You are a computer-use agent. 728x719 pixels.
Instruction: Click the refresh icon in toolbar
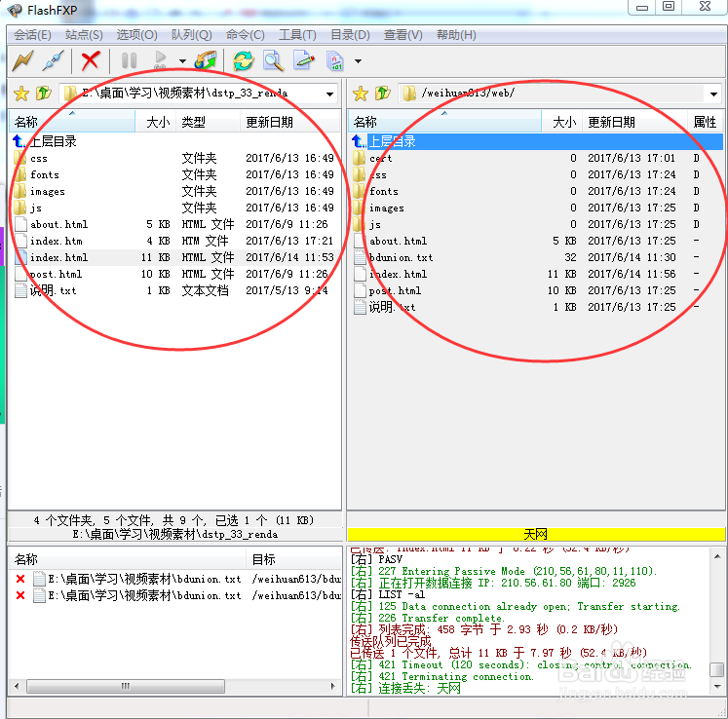pyautogui.click(x=244, y=60)
